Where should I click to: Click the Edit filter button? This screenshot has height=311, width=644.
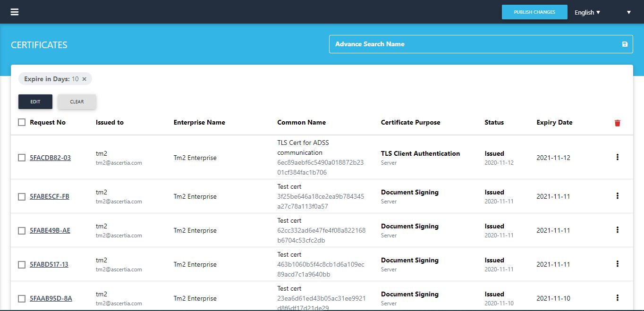tap(35, 101)
